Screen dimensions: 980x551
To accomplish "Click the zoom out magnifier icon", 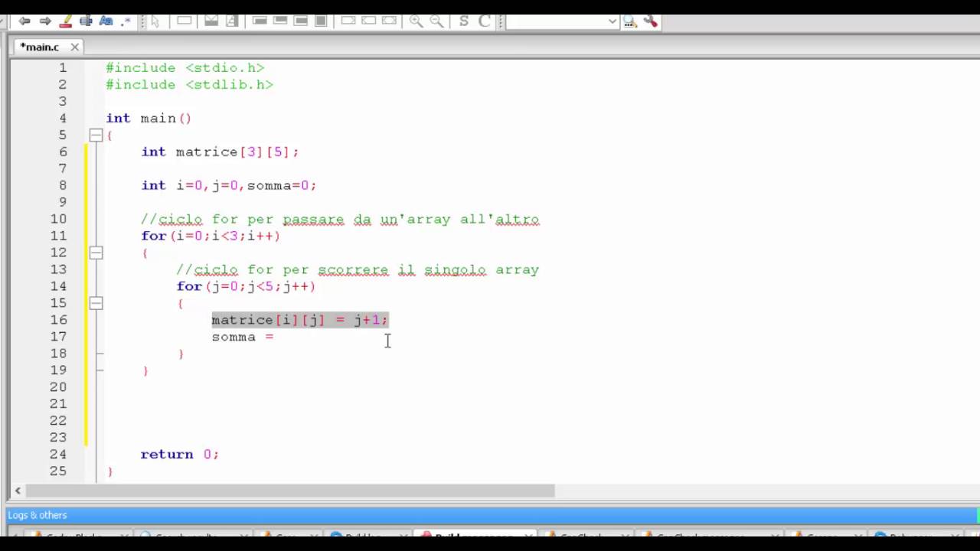I will [x=437, y=21].
